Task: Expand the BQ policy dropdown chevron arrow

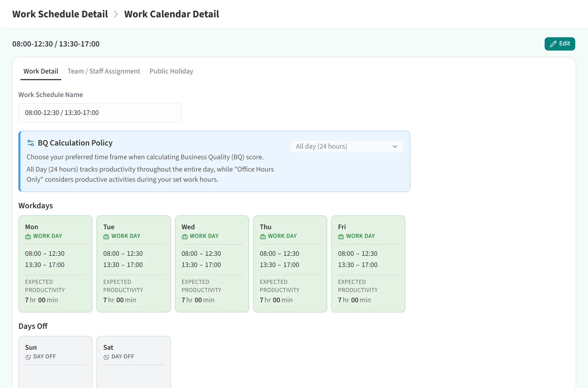Action: coord(395,146)
